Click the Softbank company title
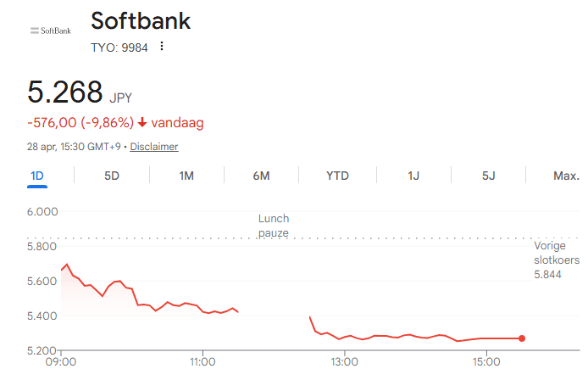 (141, 21)
